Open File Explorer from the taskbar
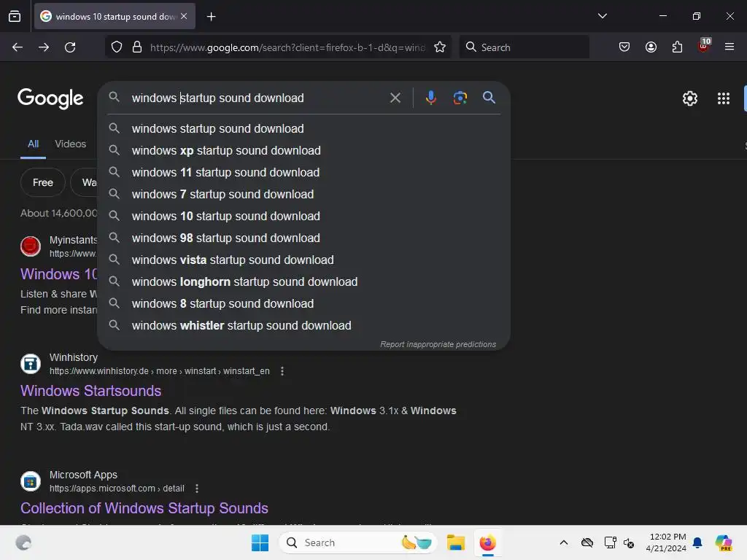The width and height of the screenshot is (747, 560). [455, 542]
